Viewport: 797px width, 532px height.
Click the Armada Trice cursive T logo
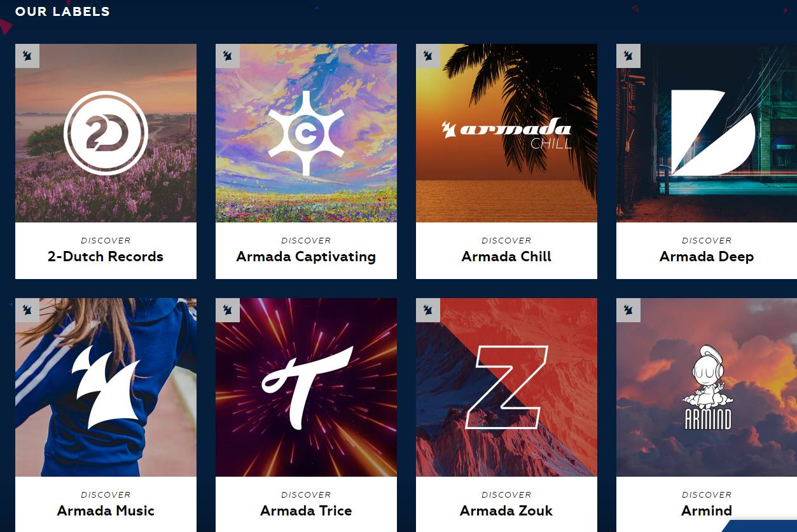click(306, 388)
